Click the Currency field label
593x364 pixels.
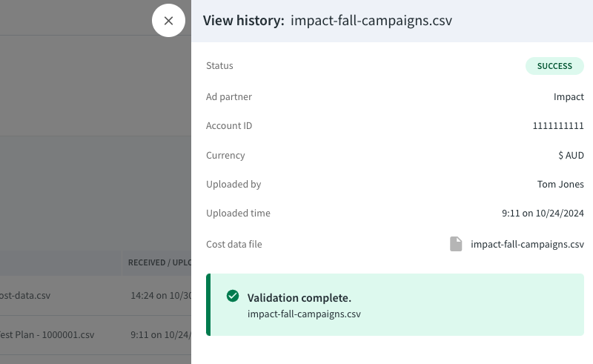(225, 156)
